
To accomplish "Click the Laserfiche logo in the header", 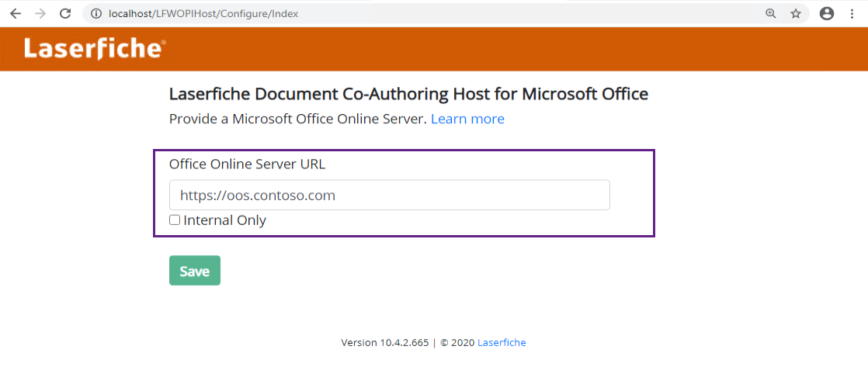I will pyautogui.click(x=94, y=49).
